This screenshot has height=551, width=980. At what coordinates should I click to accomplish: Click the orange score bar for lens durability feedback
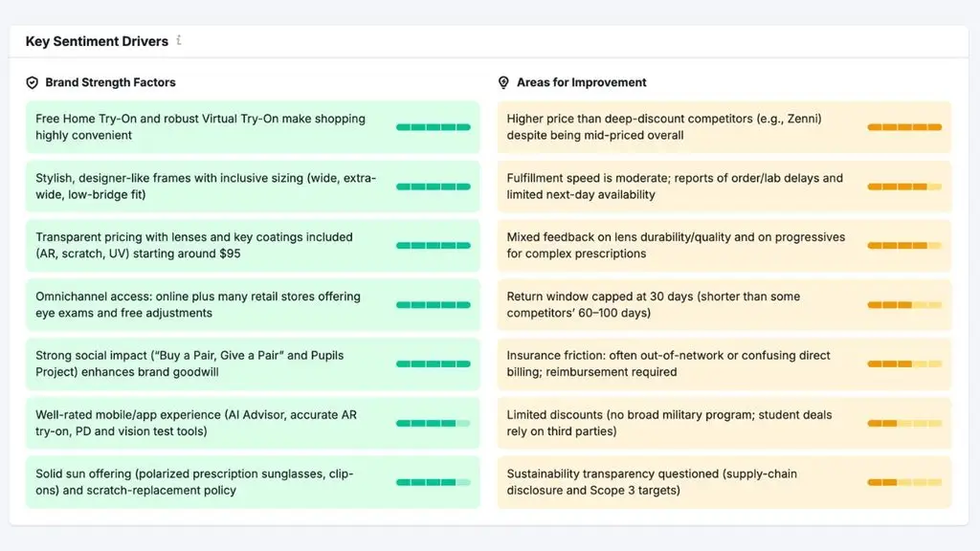click(904, 246)
